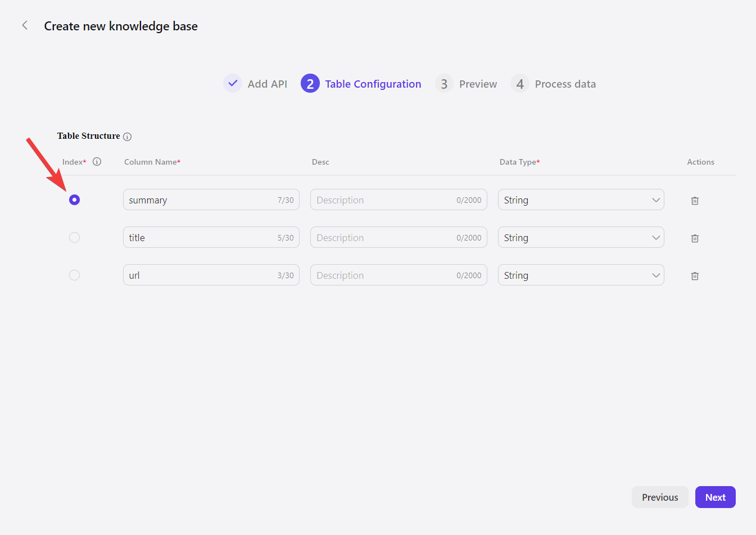Delete the summary column row
This screenshot has height=535, width=756.
click(695, 201)
